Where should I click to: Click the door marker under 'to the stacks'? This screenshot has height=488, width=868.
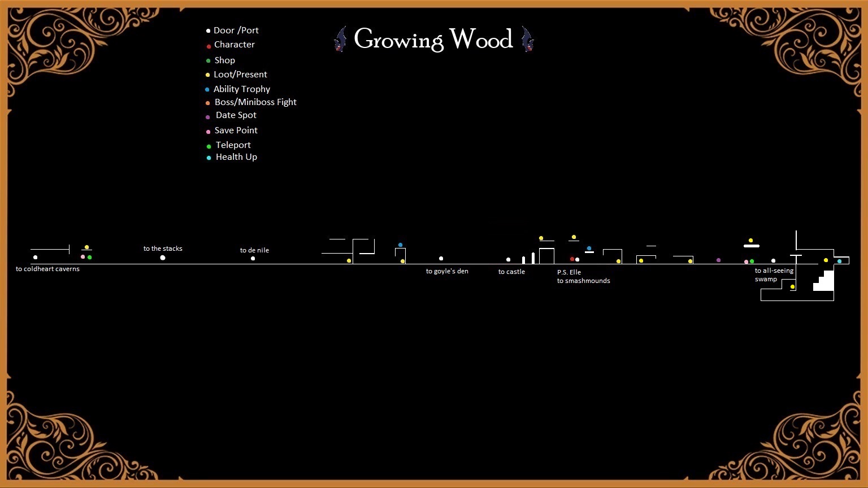pos(163,258)
